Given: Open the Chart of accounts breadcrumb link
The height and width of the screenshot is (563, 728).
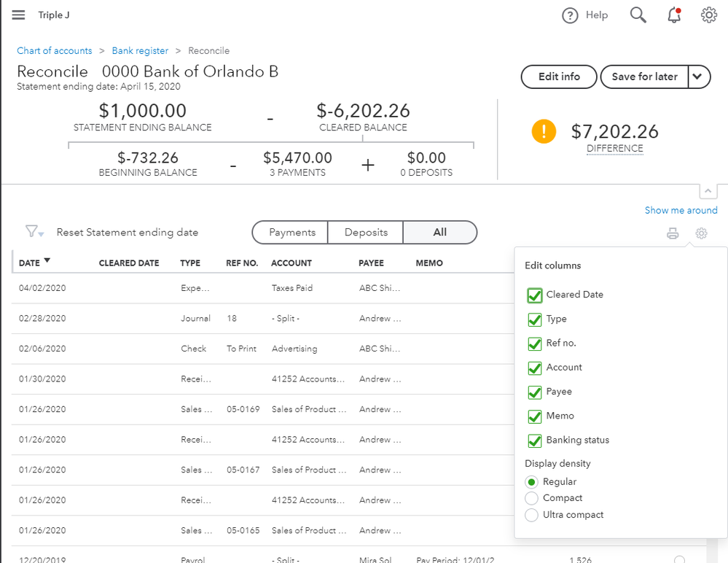Looking at the screenshot, I should point(55,51).
